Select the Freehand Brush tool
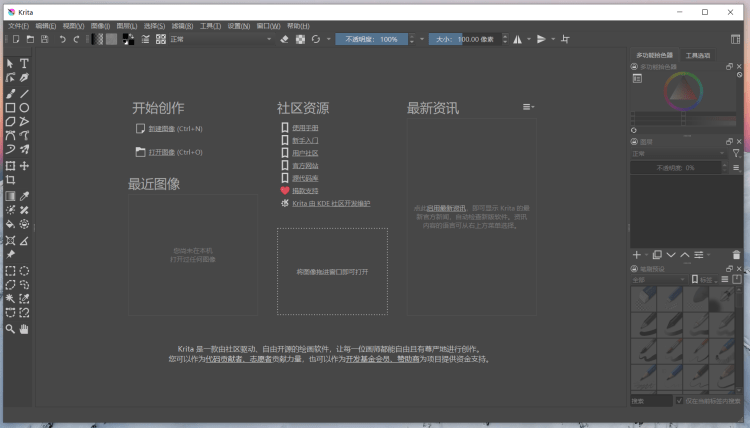The height and width of the screenshot is (428, 750). tap(10, 94)
